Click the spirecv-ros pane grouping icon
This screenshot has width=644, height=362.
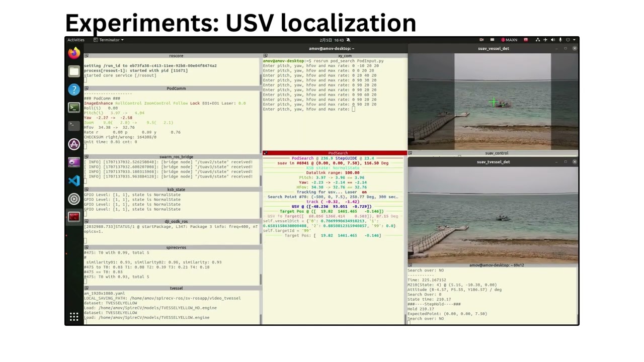[87, 247]
